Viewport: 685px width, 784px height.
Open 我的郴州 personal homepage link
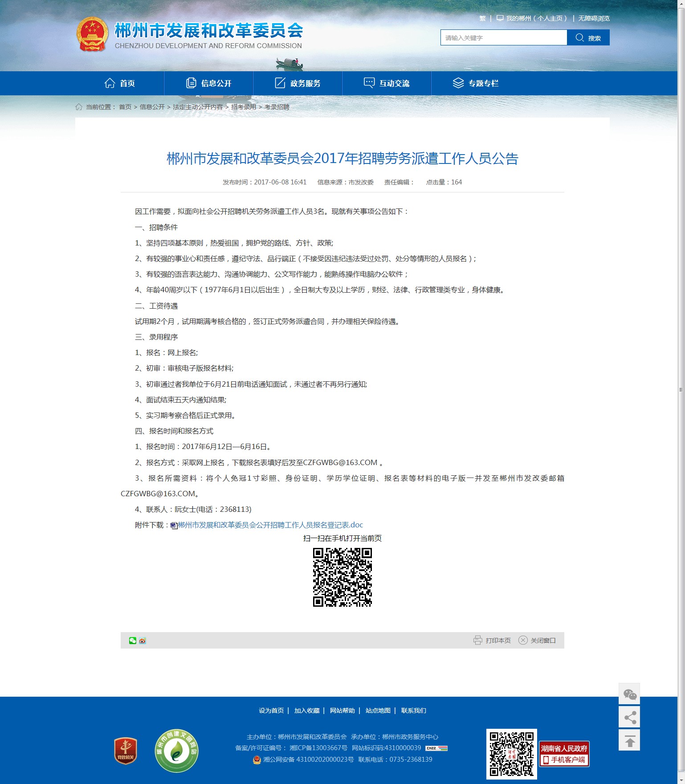pos(536,18)
